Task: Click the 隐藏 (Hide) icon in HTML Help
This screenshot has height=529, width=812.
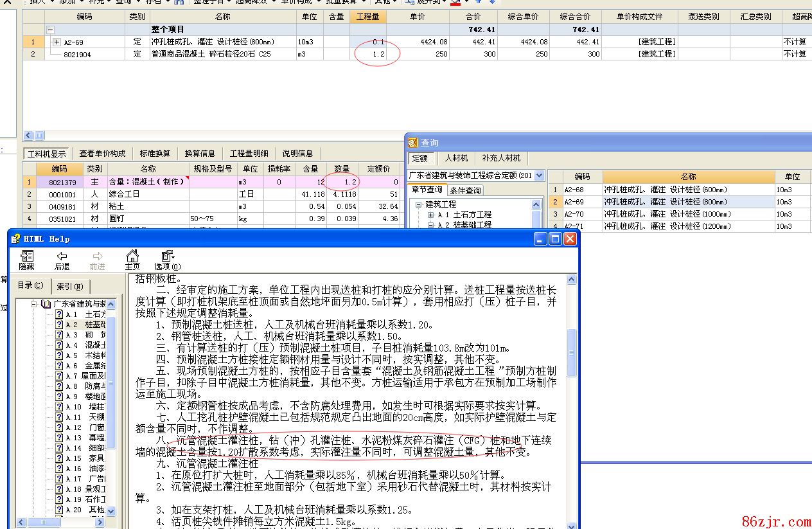Action: click(26, 256)
